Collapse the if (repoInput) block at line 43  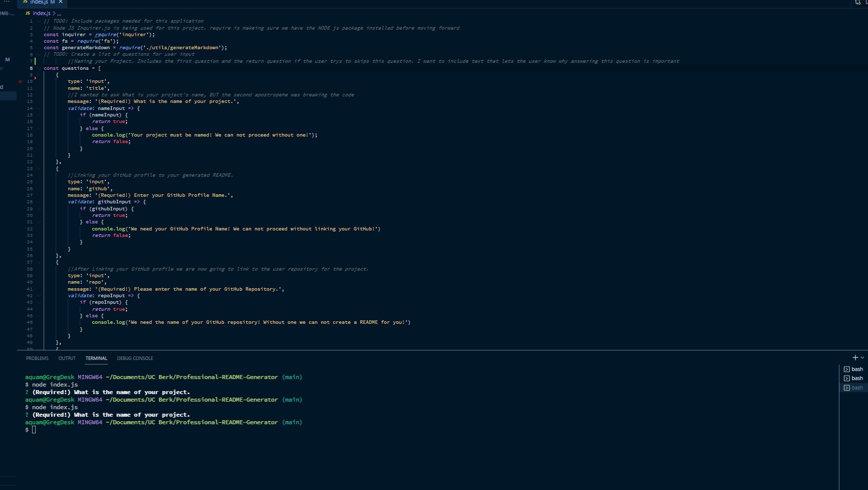[x=39, y=302]
